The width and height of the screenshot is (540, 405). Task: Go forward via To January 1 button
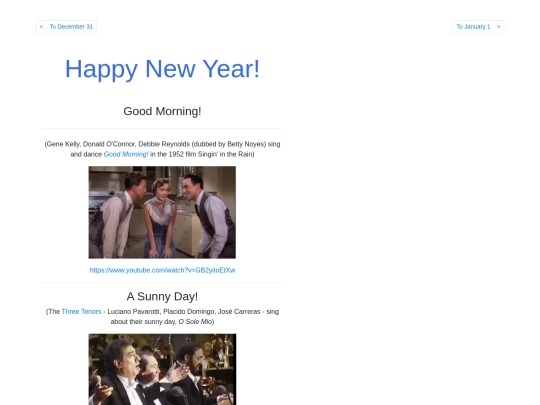click(x=478, y=27)
